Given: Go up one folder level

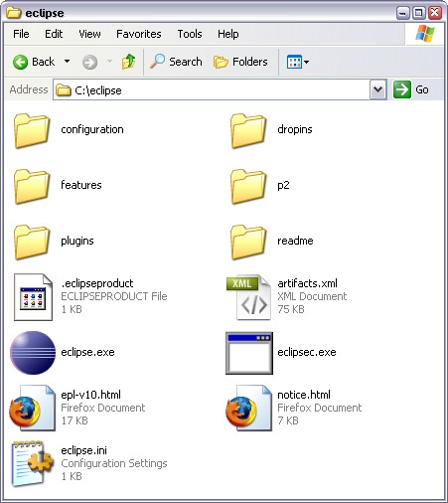Looking at the screenshot, I should [x=128, y=62].
